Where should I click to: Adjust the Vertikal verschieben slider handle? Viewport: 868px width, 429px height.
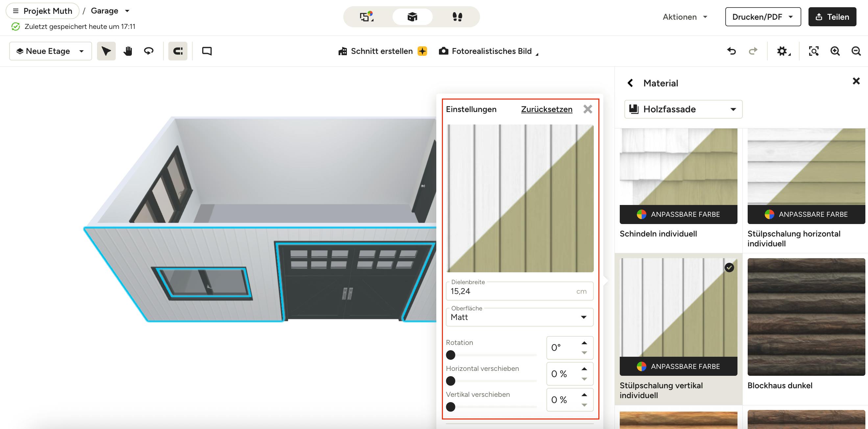tap(450, 407)
